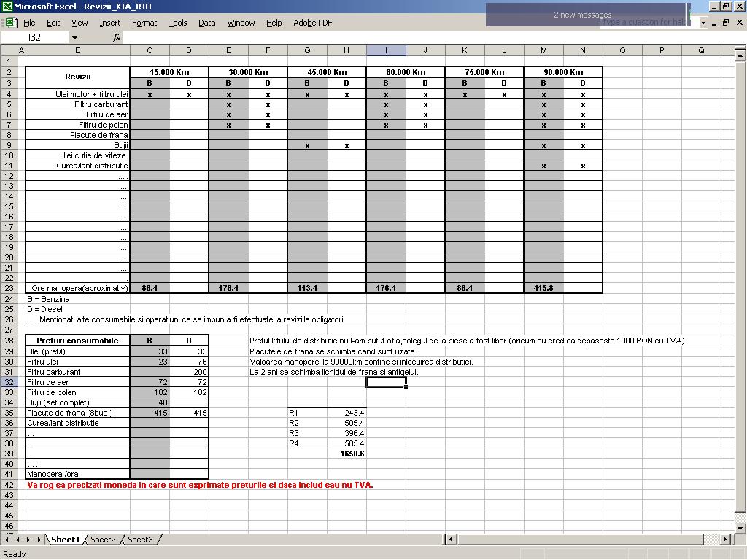The height and width of the screenshot is (560, 747).
Task: Open the Tools menu
Action: (178, 23)
